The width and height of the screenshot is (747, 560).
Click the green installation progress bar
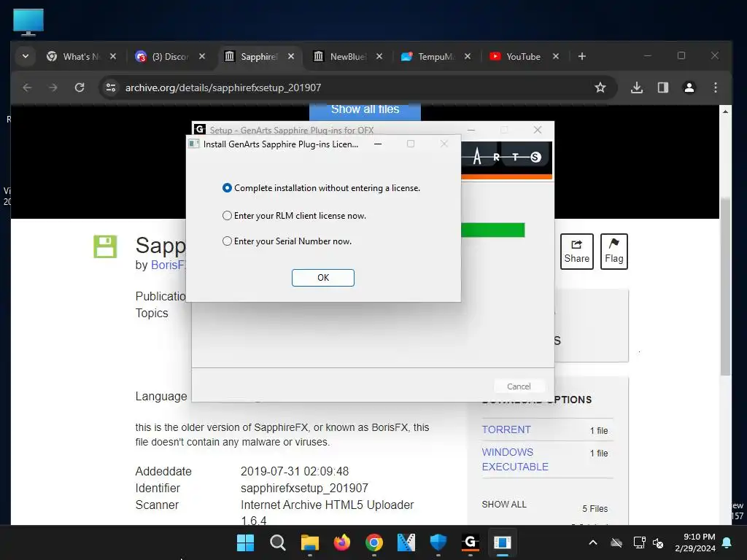(x=492, y=230)
